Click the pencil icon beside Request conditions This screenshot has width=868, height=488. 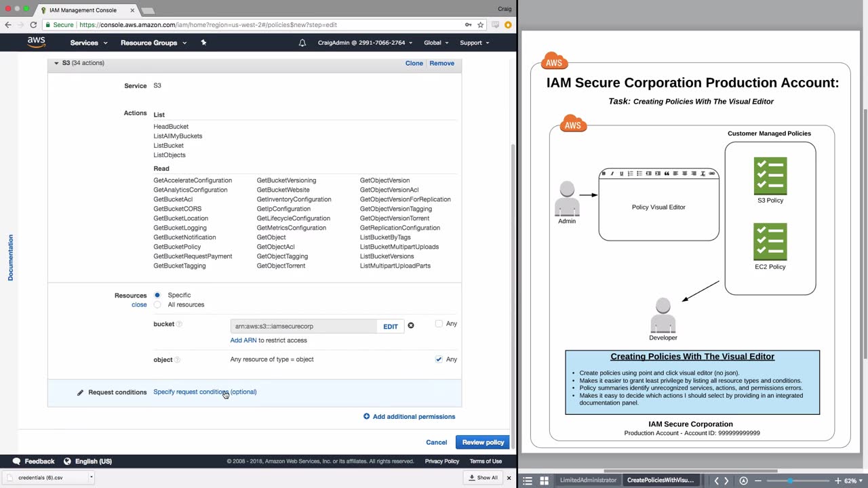(x=80, y=392)
